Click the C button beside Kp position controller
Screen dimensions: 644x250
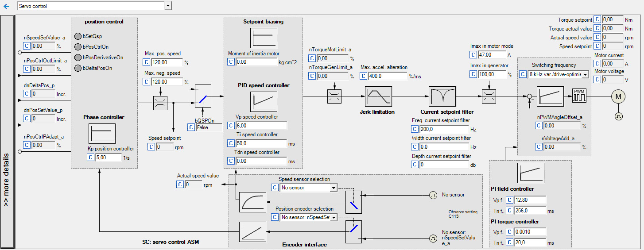90,158
